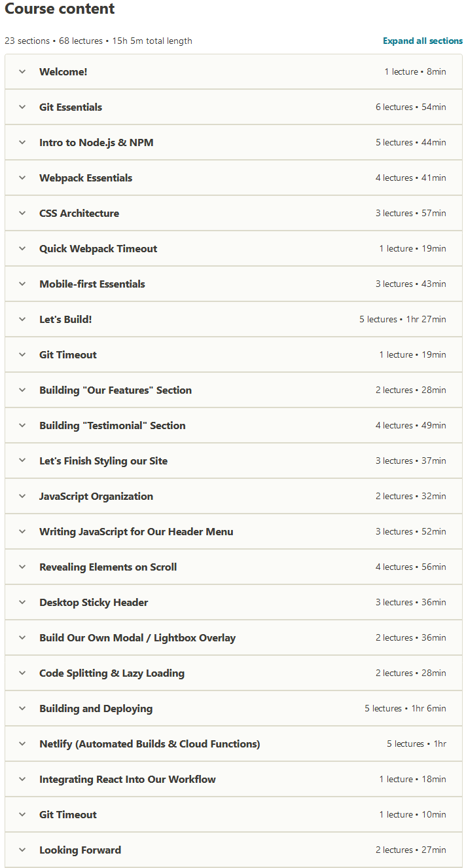Expand Let's Finish Styling our Site

click(x=234, y=461)
